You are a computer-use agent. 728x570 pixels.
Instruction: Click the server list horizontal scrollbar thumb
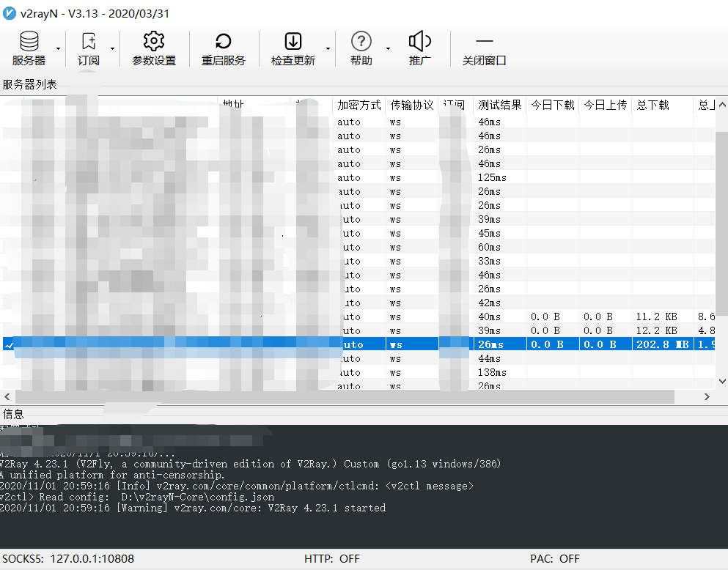click(x=345, y=396)
